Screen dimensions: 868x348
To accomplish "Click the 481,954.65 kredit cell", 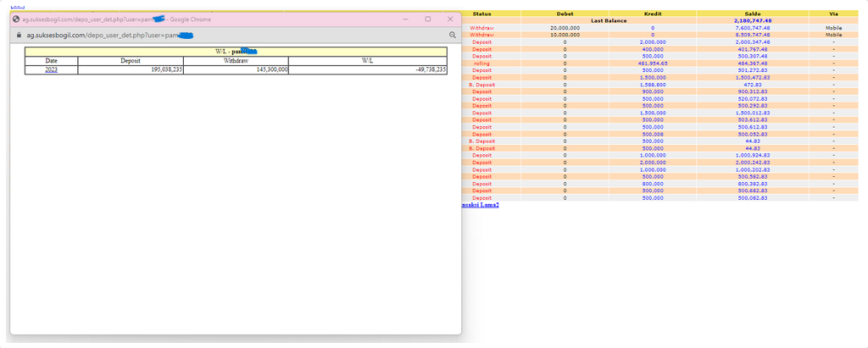I will click(653, 64).
